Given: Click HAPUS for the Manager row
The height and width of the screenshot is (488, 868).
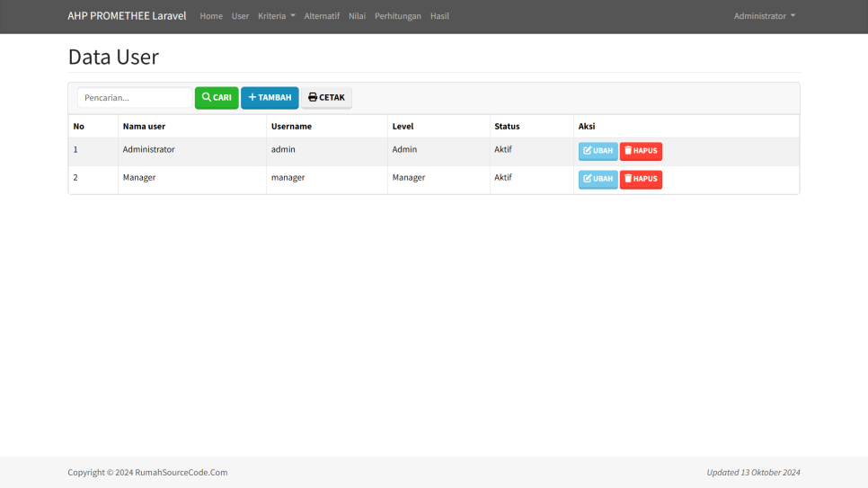Looking at the screenshot, I should [x=641, y=179].
